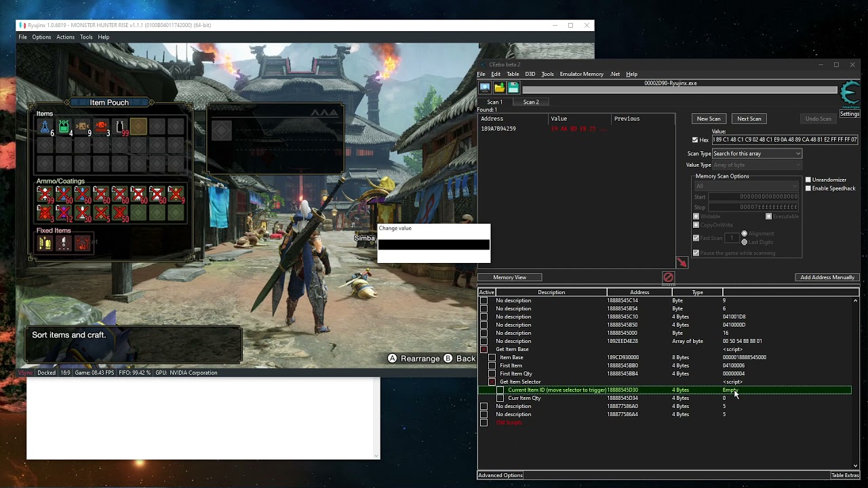This screenshot has width=868, height=488.
Task: Click the open folder table icon
Action: point(499,87)
